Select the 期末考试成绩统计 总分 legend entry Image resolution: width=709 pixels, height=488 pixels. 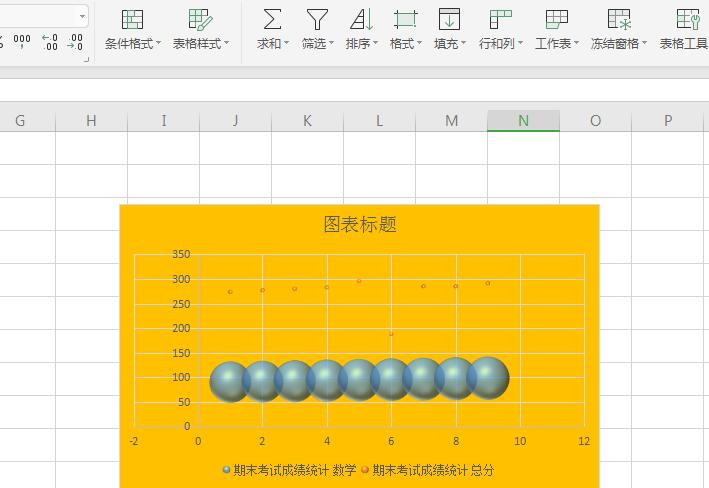428,470
